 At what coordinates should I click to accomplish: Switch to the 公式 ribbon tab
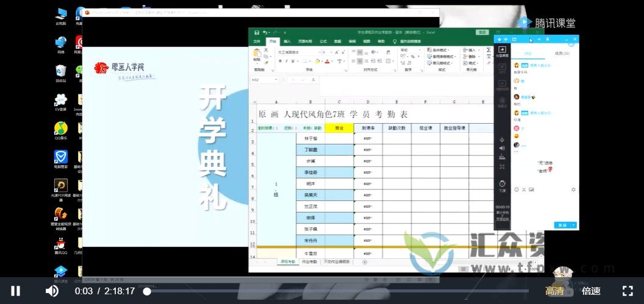pos(323,41)
